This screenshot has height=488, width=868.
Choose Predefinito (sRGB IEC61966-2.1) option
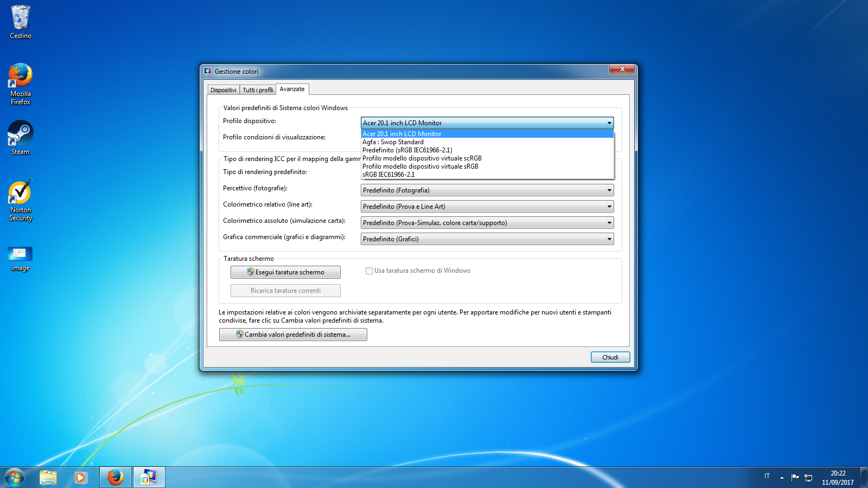pyautogui.click(x=487, y=150)
